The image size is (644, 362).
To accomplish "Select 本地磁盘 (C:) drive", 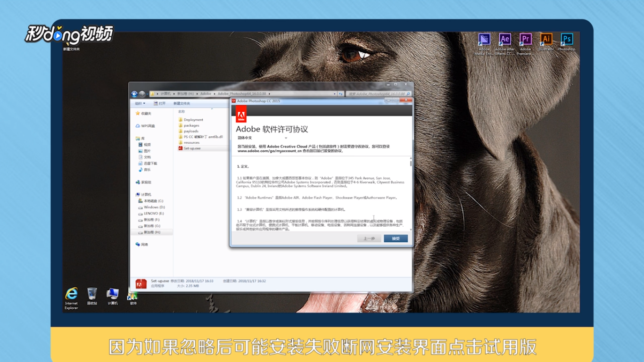I will coord(151,201).
